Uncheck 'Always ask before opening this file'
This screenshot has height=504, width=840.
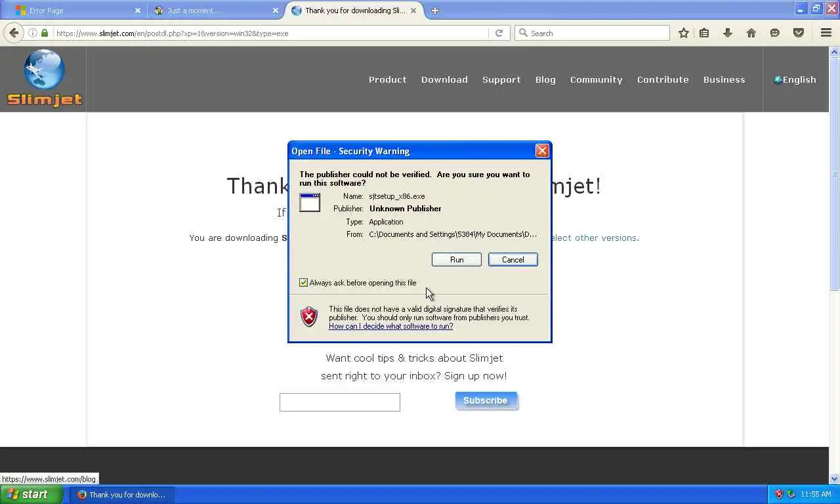point(303,283)
